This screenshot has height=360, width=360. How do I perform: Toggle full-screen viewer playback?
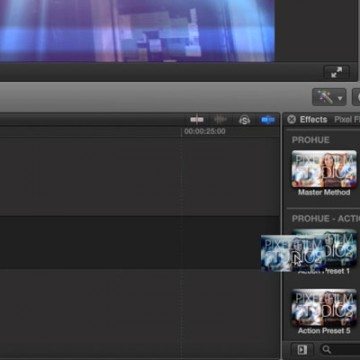[336, 72]
